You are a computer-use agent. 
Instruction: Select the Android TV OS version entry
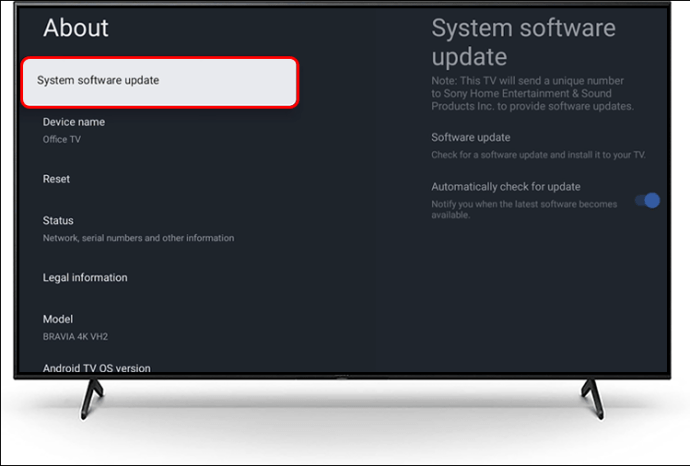96,368
